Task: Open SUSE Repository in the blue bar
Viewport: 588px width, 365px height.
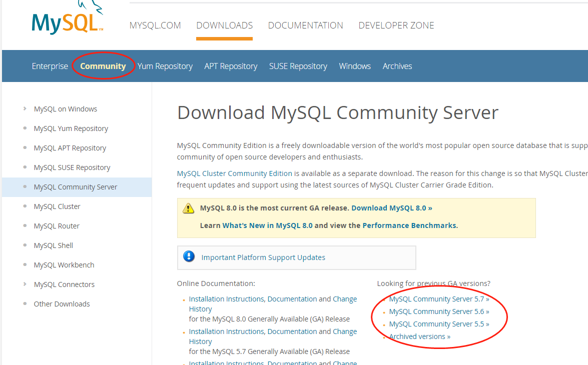Action: pyautogui.click(x=298, y=66)
